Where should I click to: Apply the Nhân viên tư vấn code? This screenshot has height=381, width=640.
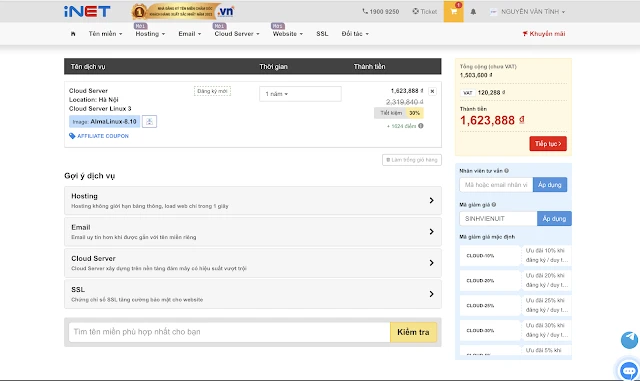550,185
